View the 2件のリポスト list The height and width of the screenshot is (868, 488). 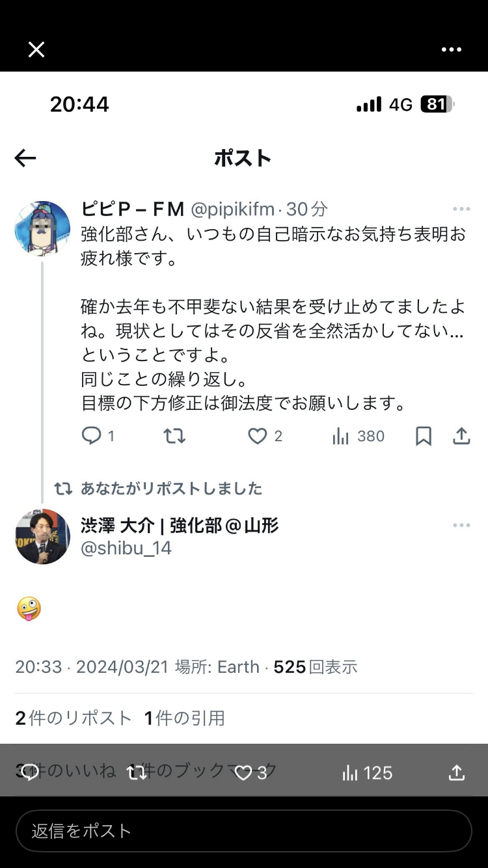74,718
